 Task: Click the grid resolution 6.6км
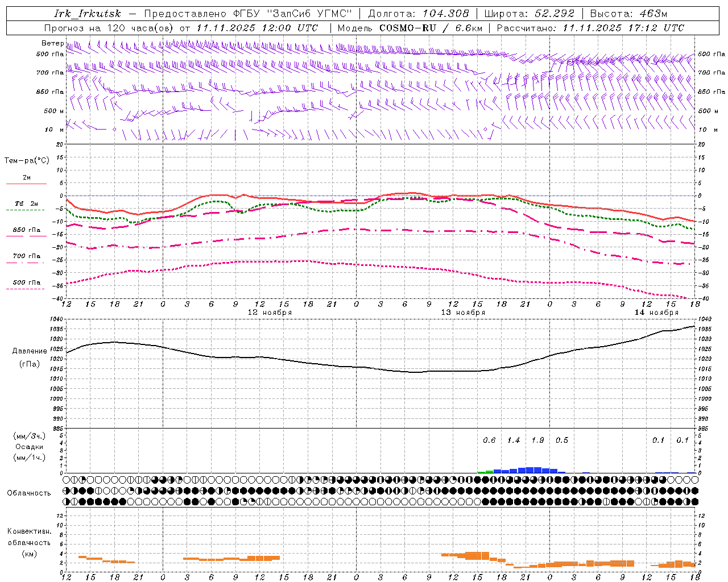[x=470, y=28]
